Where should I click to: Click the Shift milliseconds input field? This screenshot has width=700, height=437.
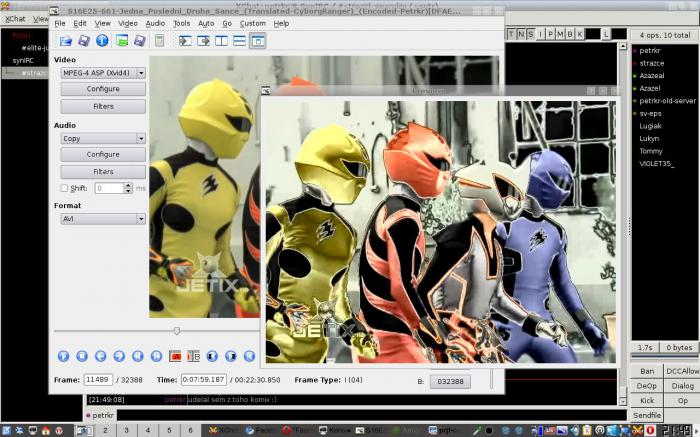click(109, 188)
